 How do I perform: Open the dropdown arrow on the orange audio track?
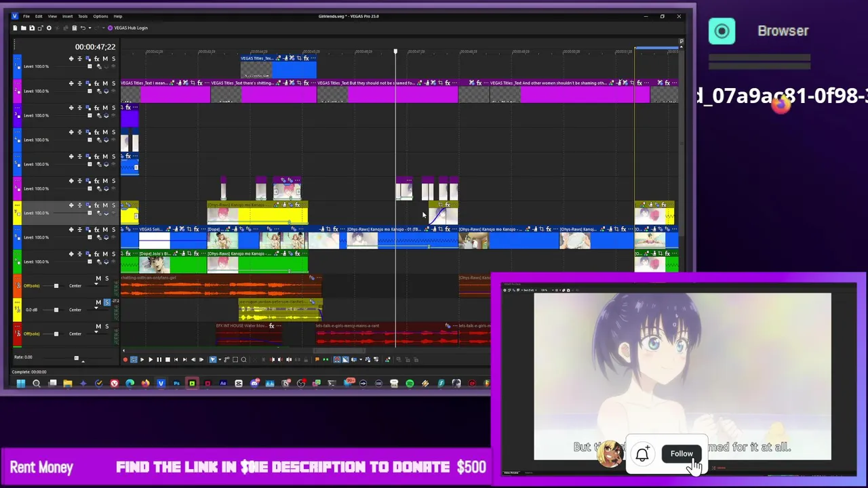tap(96, 284)
